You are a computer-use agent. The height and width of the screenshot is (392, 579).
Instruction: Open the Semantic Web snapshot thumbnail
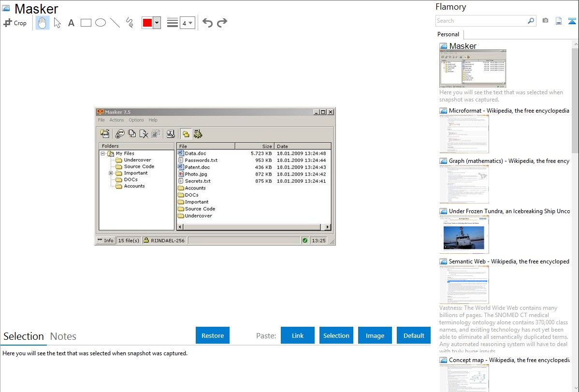tap(464, 285)
